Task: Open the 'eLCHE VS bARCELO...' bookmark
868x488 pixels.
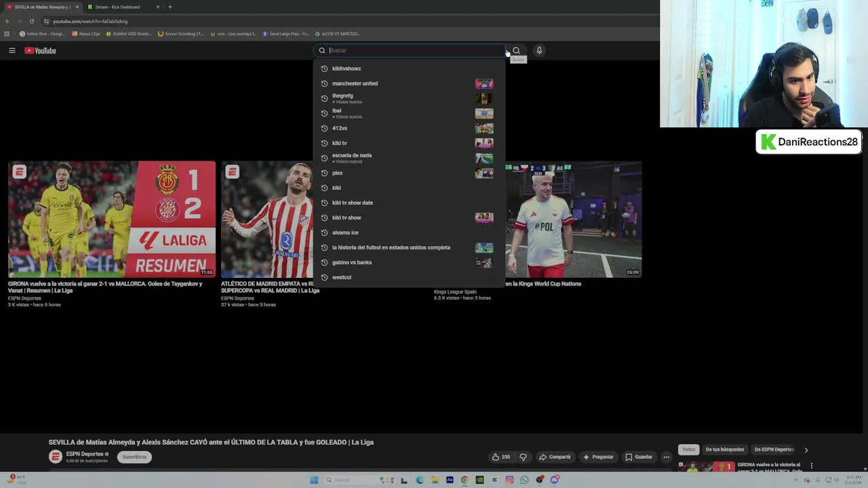Action: pos(338,33)
